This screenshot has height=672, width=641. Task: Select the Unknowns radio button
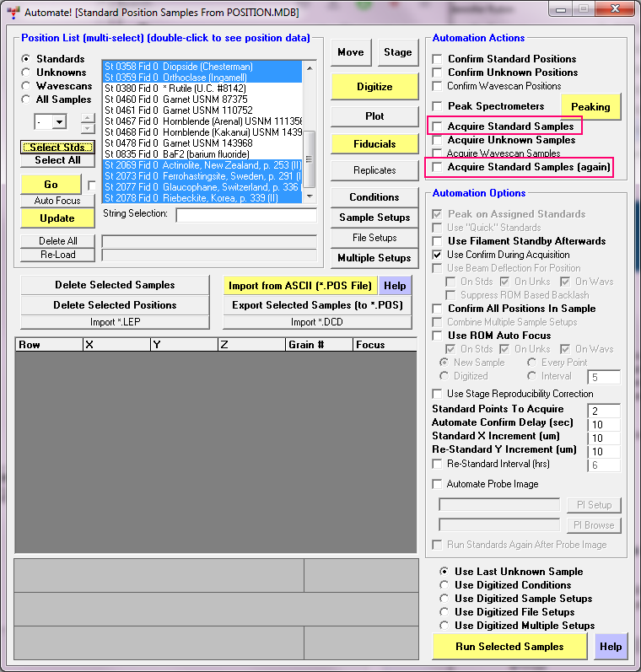coord(26,73)
